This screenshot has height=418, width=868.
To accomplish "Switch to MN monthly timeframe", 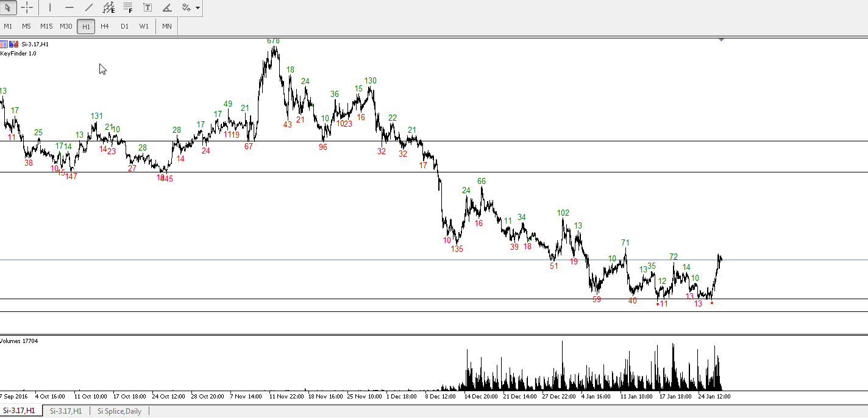I will click(166, 26).
